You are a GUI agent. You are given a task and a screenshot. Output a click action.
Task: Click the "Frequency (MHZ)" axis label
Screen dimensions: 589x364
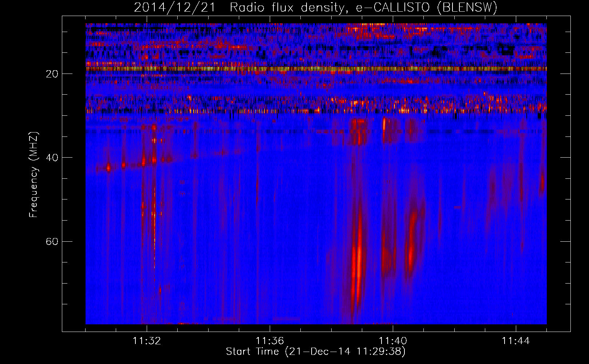click(x=33, y=175)
